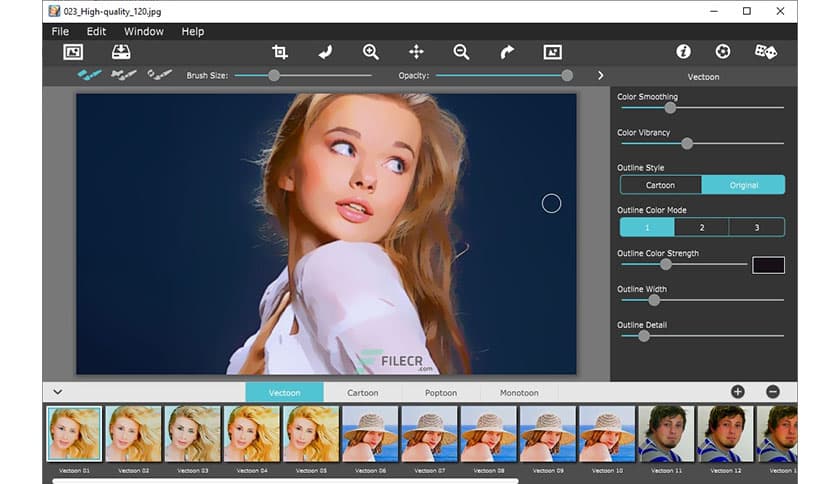The width and height of the screenshot is (836, 484).
Task: Apply the Vectoon 05 preset thumbnail
Action: [311, 433]
